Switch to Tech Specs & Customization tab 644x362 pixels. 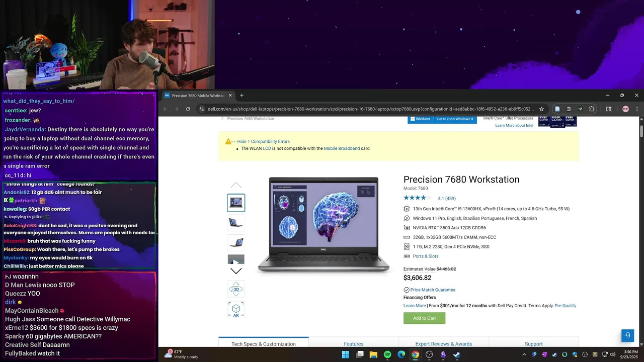(x=264, y=344)
